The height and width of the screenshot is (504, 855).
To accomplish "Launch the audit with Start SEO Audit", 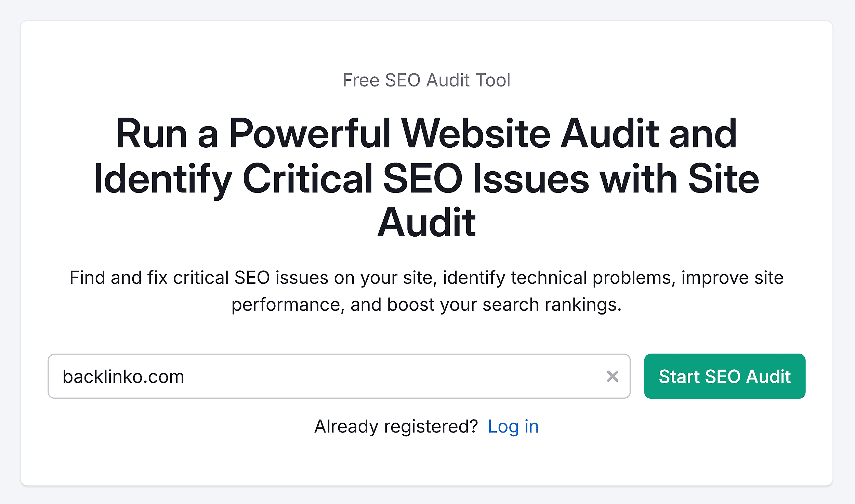I will [x=725, y=376].
